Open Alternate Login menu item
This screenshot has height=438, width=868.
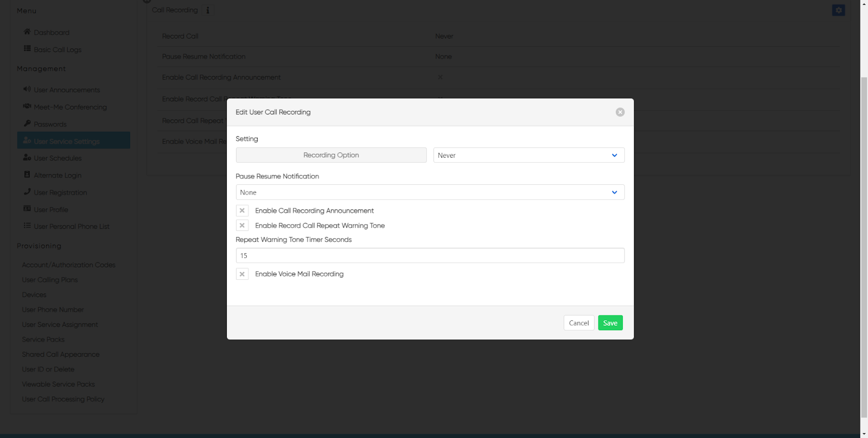click(x=58, y=176)
